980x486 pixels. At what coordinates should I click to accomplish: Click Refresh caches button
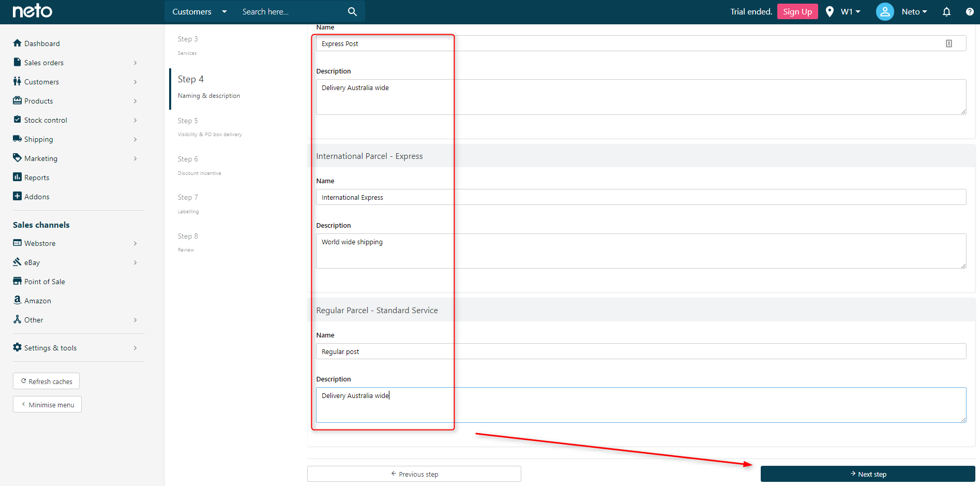pyautogui.click(x=46, y=381)
